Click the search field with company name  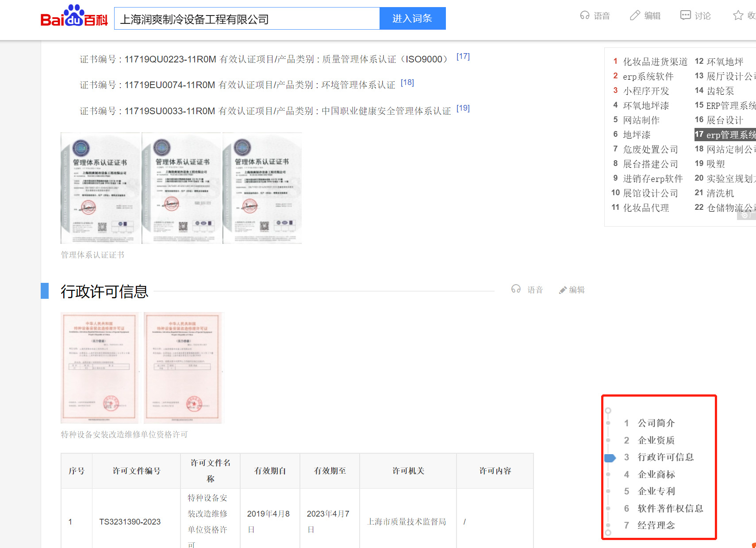247,19
